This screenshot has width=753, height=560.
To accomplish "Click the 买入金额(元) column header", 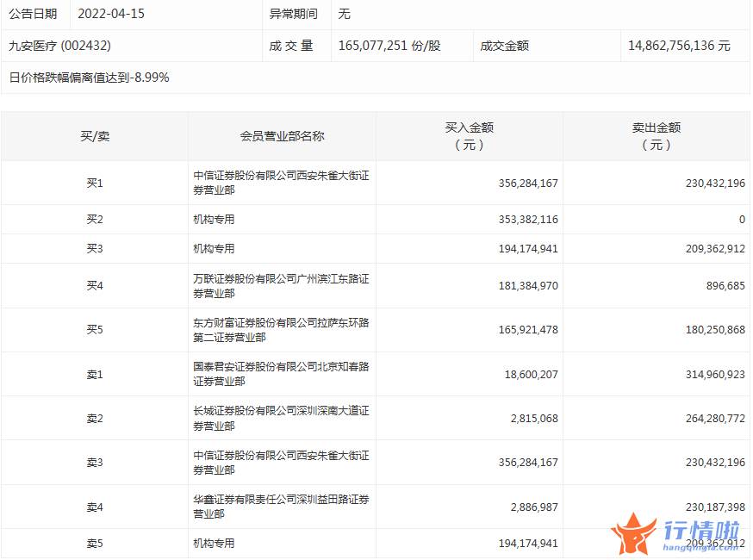I will pyautogui.click(x=470, y=136).
